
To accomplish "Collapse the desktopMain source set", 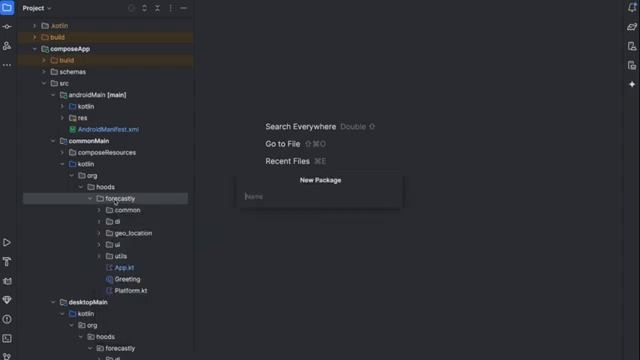I will pyautogui.click(x=53, y=302).
